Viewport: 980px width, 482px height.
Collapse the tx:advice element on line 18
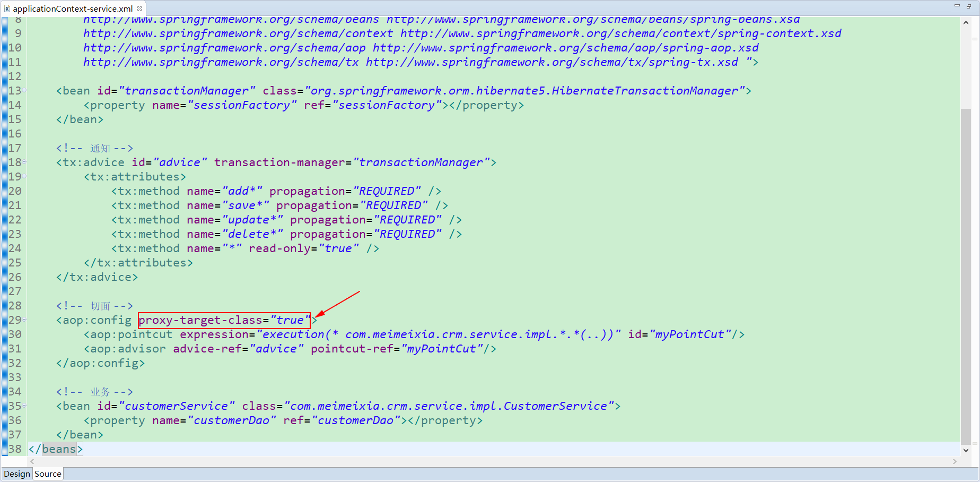coord(25,162)
